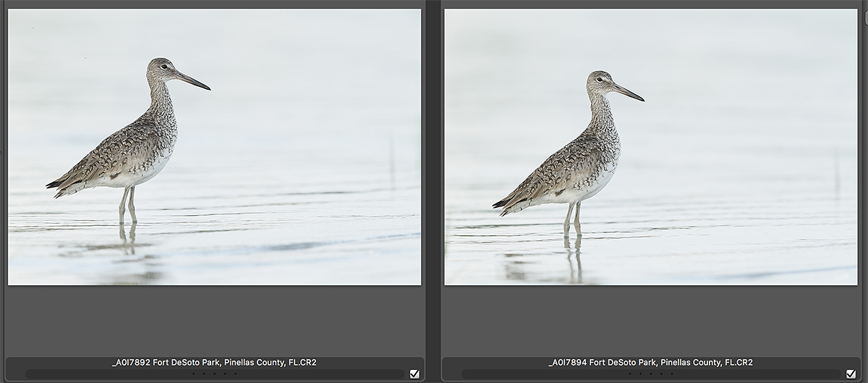Set star rating dots under _A0I7892
The width and height of the screenshot is (868, 383).
(214, 374)
